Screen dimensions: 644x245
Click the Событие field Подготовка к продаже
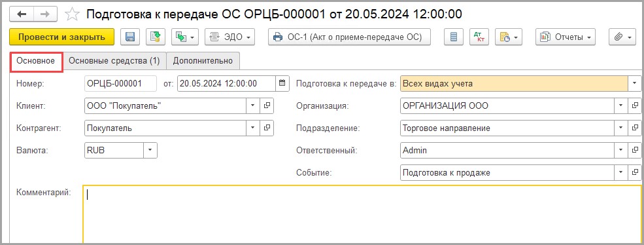[507, 172]
